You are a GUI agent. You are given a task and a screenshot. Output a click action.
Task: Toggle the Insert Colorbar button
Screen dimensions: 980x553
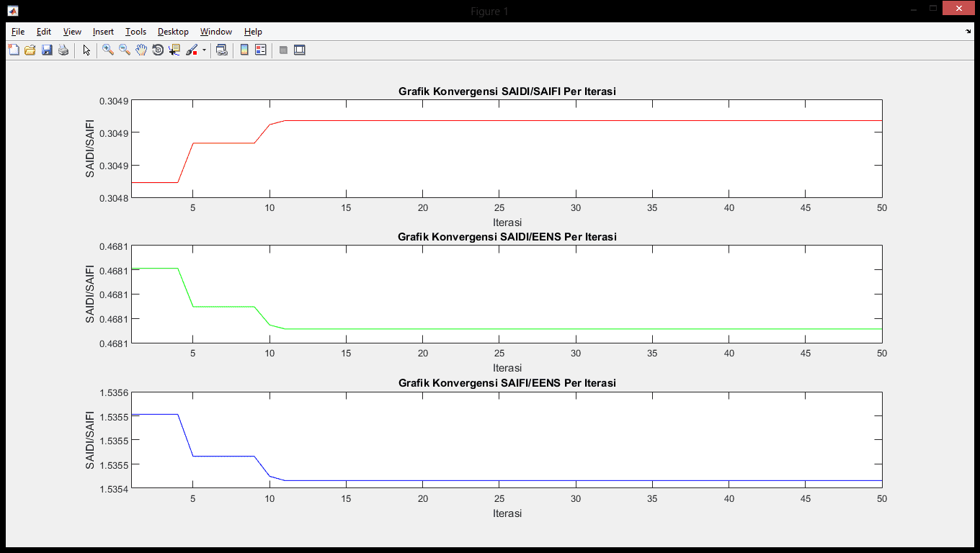click(x=244, y=50)
